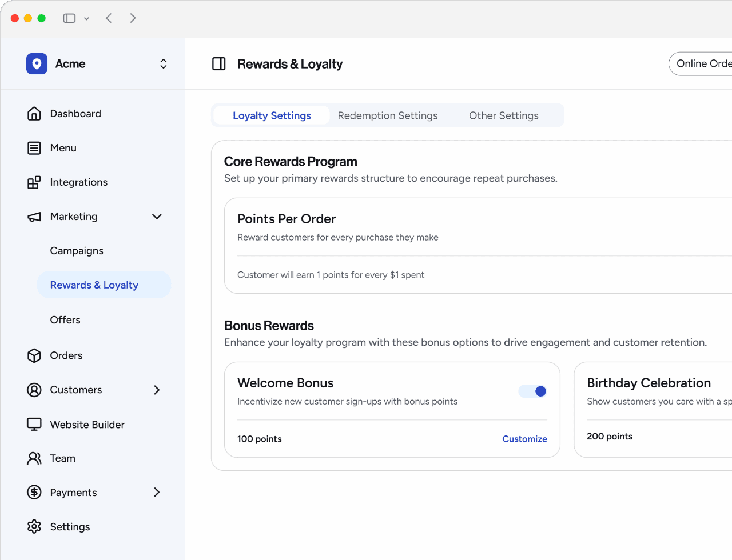Click the Payments dollar icon
The width and height of the screenshot is (732, 560).
[x=34, y=492]
